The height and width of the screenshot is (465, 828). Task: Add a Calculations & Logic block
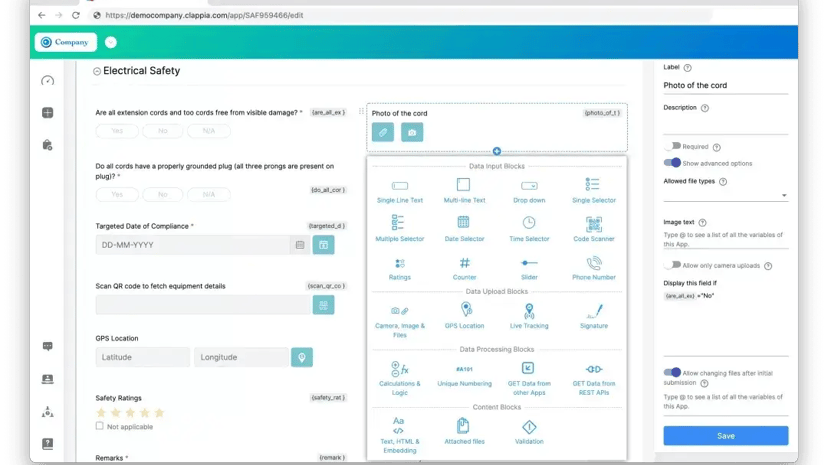click(400, 378)
